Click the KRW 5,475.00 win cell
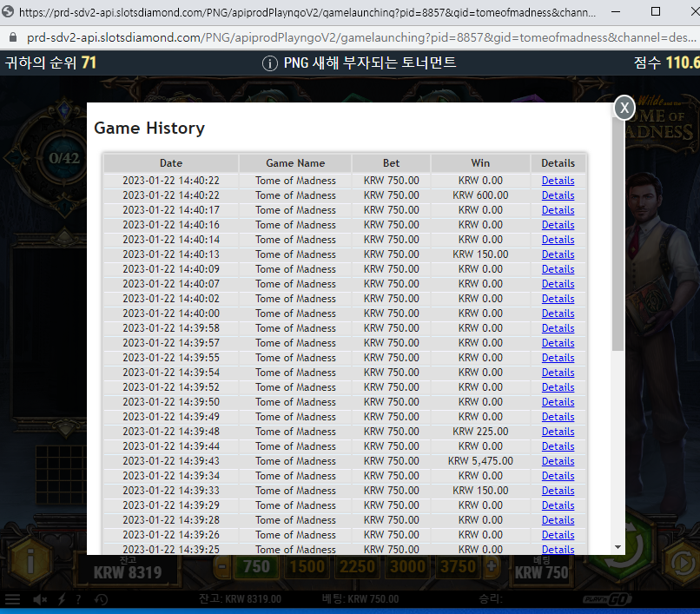 (480, 461)
